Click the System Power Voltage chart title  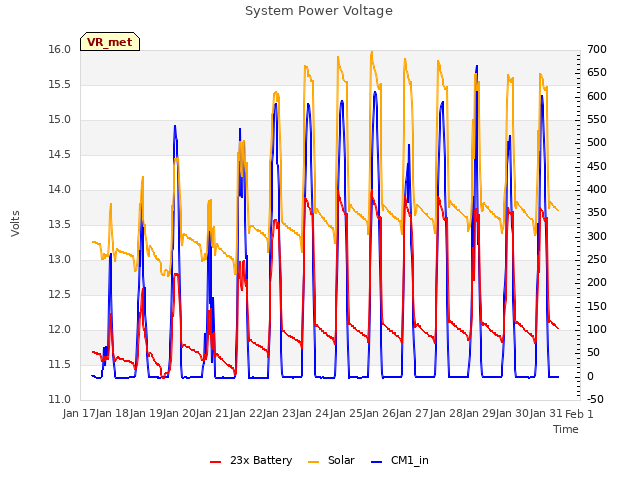[319, 11]
